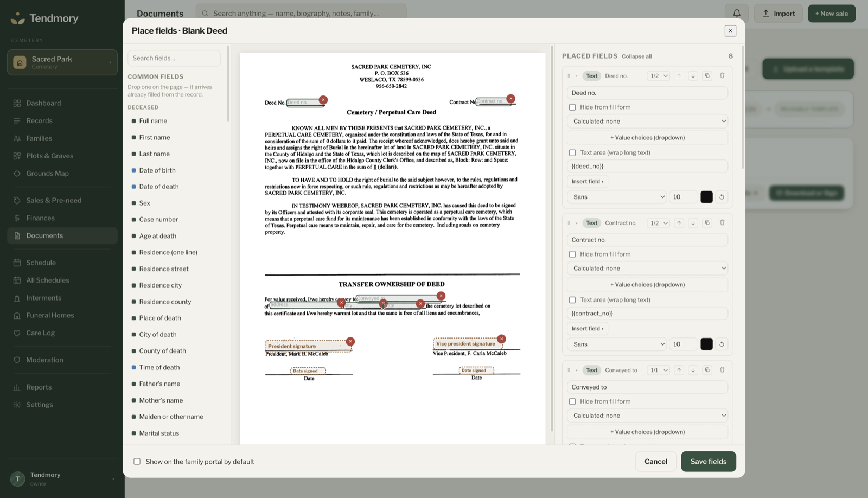Click the New sale button
Viewport: 868px width, 498px height.
[x=832, y=14]
